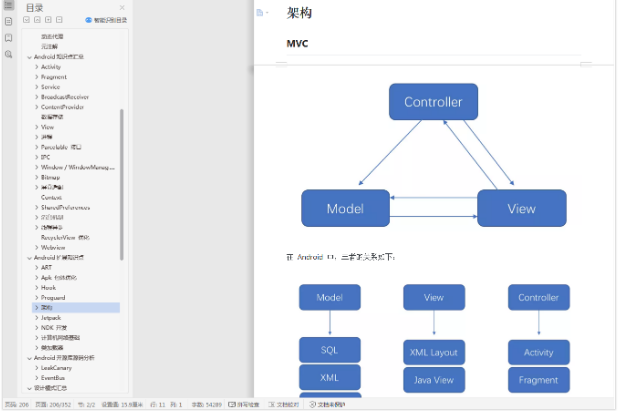Go to the Context outline entry
Image resolution: width=619 pixels, height=411 pixels.
tap(51, 197)
